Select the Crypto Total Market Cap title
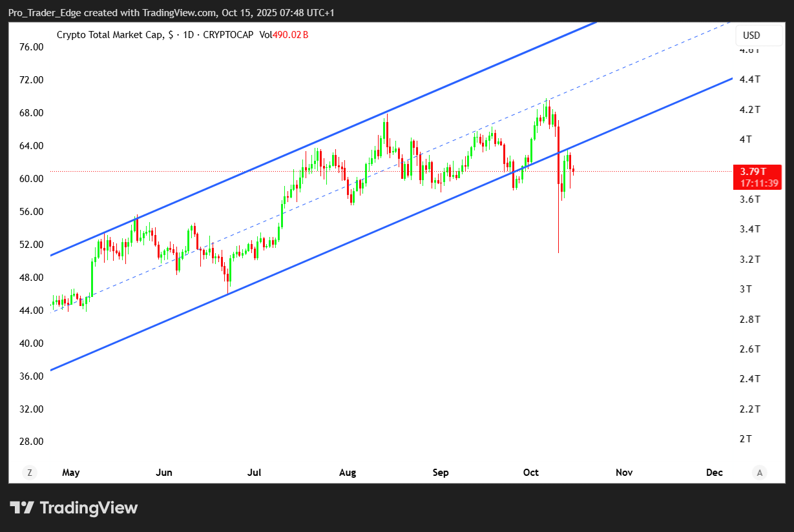This screenshot has width=794, height=532. pos(110,35)
